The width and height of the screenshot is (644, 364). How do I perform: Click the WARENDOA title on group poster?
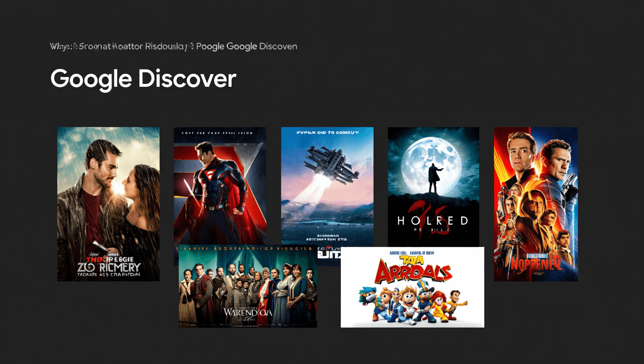point(248,313)
